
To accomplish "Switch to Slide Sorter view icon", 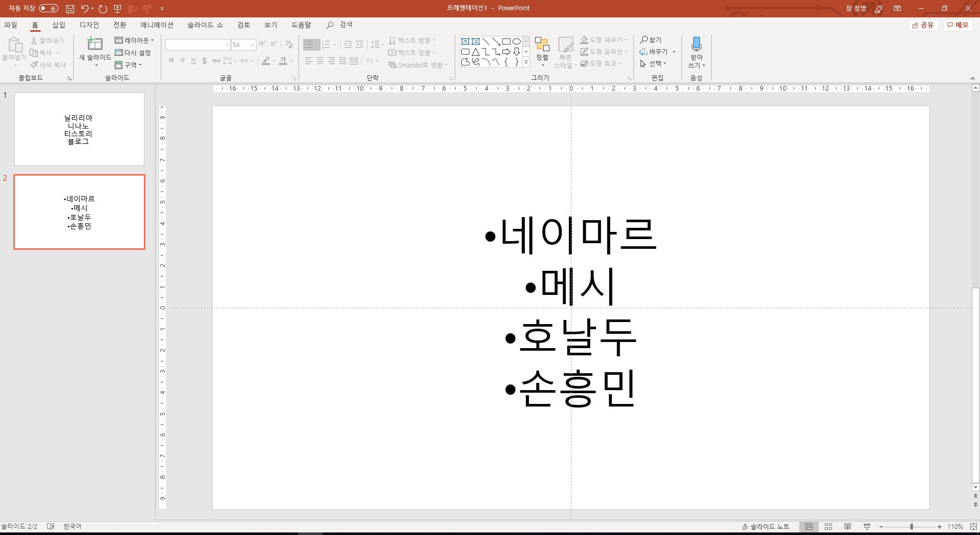I will (828, 526).
